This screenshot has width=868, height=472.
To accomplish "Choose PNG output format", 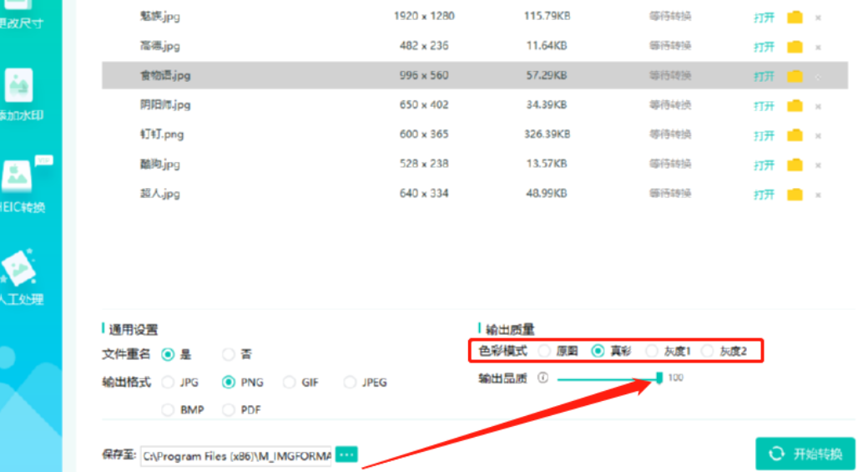I will point(229,383).
